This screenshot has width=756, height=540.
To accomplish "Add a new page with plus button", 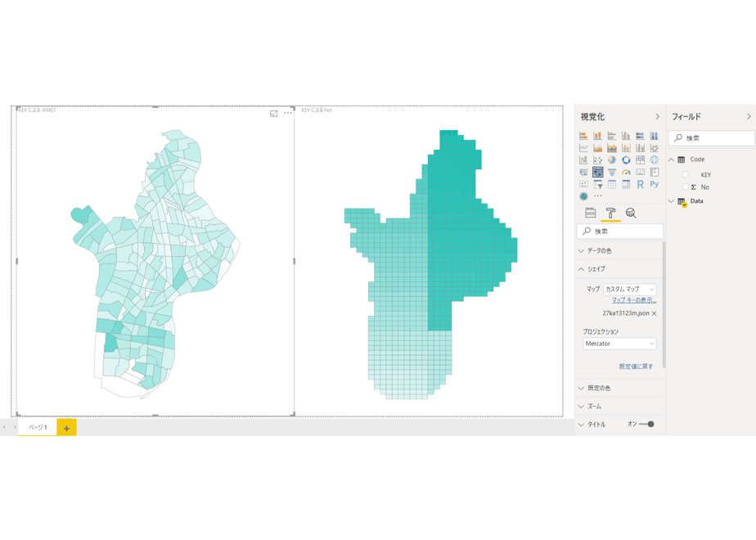I will tap(66, 428).
